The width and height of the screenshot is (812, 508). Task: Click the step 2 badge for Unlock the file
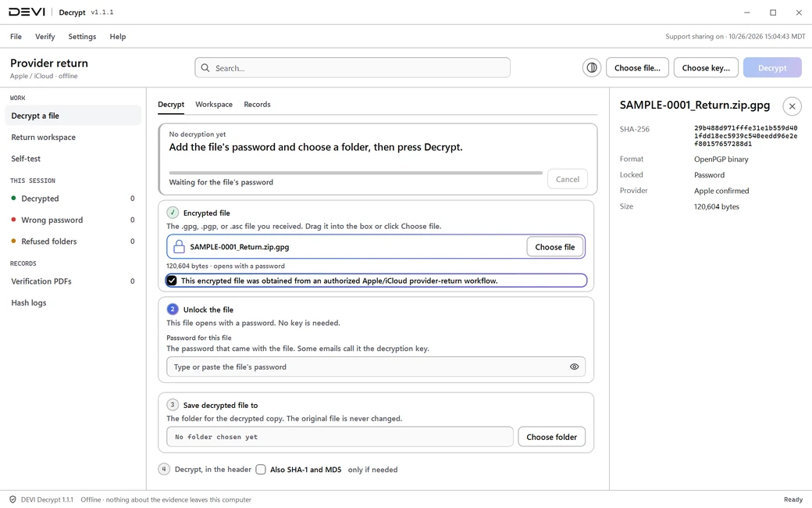(x=173, y=309)
